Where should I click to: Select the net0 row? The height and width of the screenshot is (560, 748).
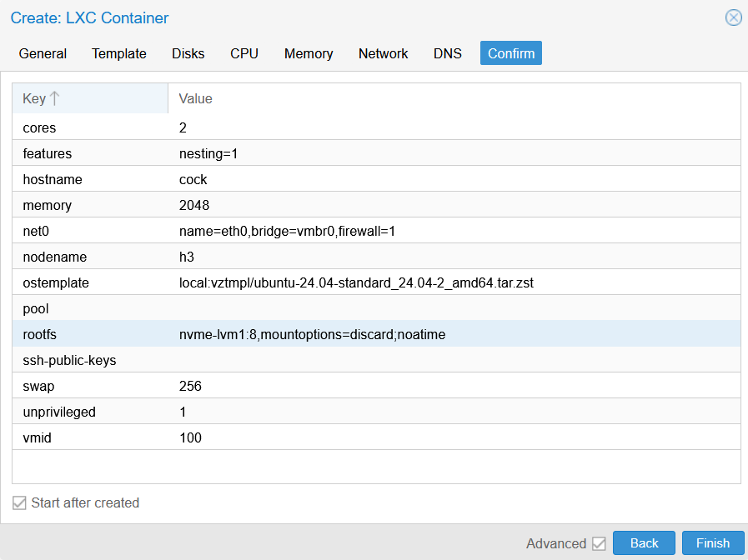376,231
